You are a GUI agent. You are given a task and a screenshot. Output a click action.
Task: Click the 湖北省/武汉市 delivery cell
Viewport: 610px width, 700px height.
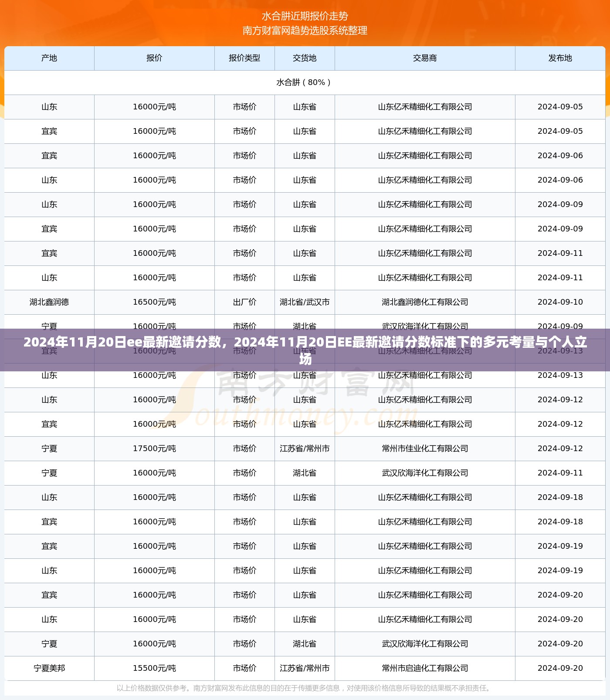[x=305, y=302]
